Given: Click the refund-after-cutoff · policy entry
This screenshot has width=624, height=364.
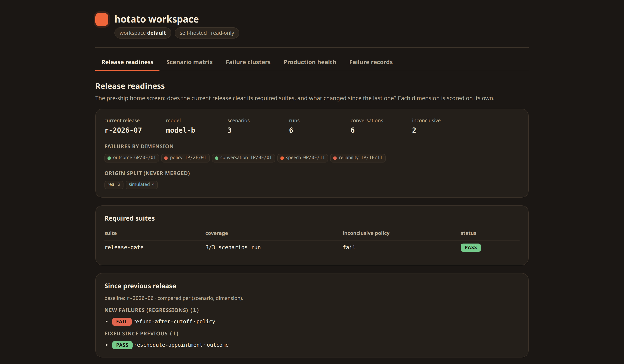Looking at the screenshot, I should click(174, 322).
